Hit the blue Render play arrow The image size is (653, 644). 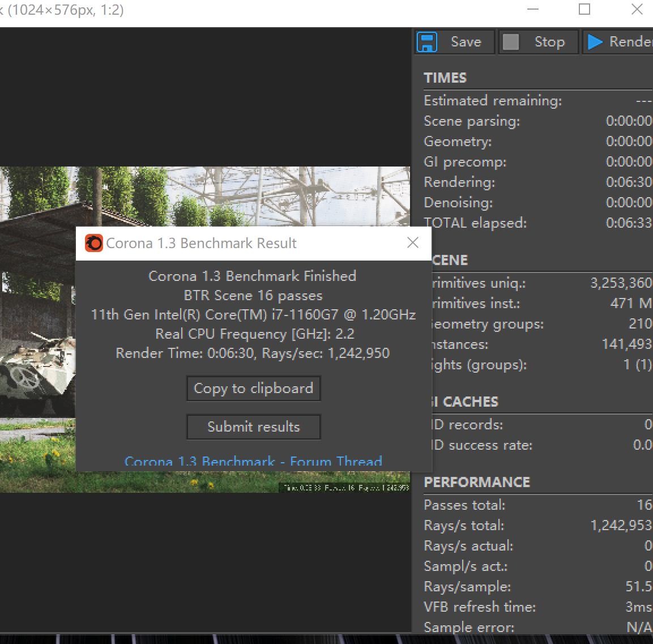point(594,42)
